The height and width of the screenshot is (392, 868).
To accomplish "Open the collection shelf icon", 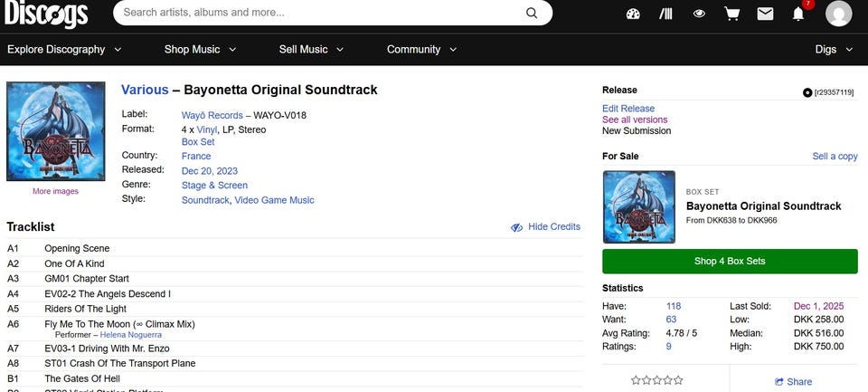I will [666, 14].
